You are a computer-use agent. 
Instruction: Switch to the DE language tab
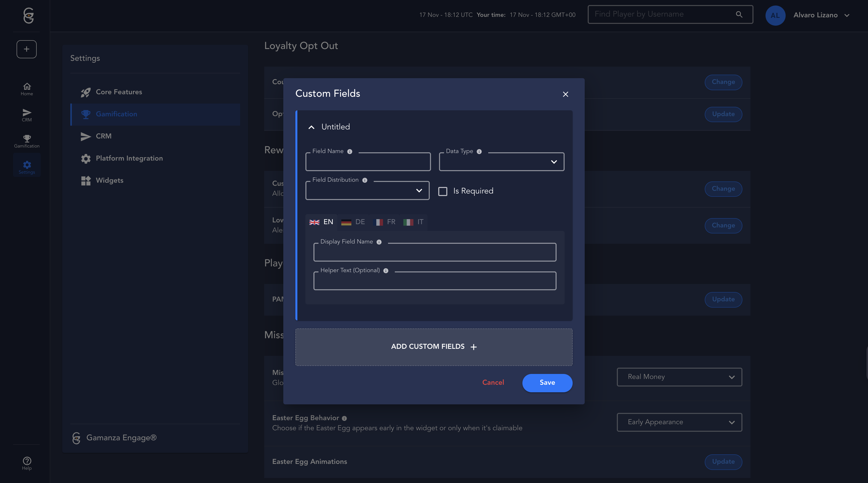pos(353,222)
